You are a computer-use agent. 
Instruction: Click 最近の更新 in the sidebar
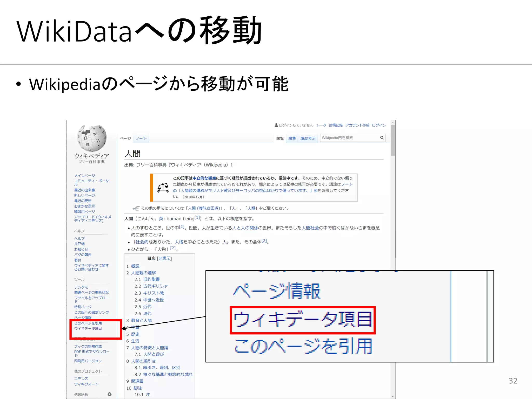pyautogui.click(x=83, y=201)
